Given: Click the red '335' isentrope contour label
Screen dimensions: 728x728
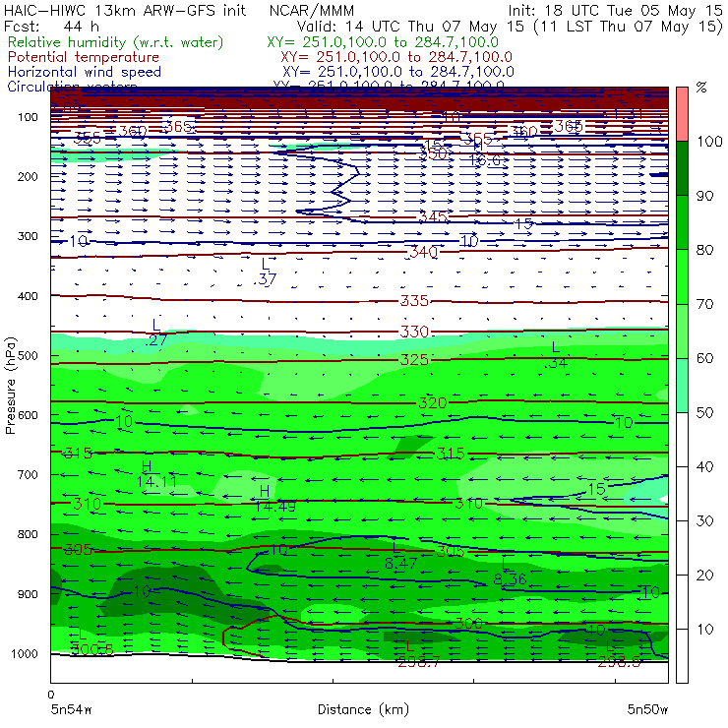Looking at the screenshot, I should tap(414, 301).
